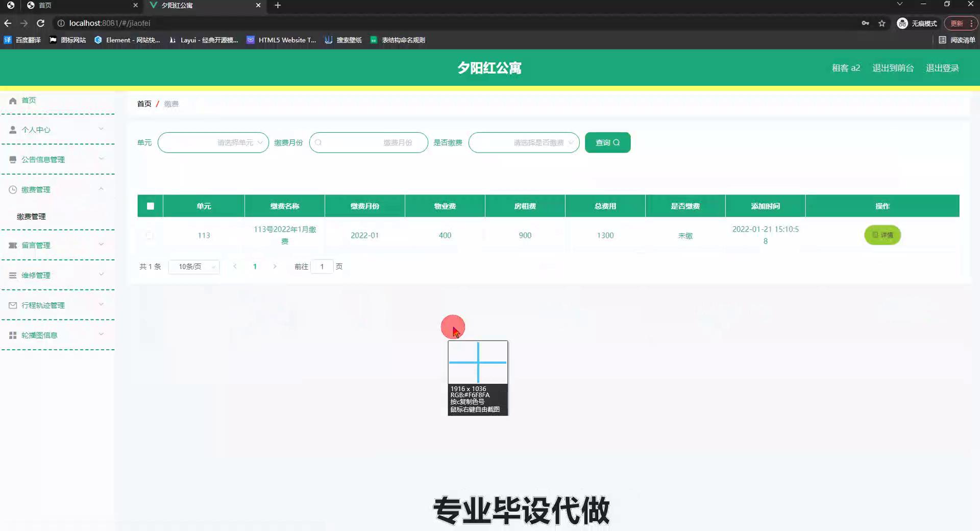Viewport: 980px width, 531px height.
Task: Check the row checkbox for unit 113
Action: click(x=149, y=235)
